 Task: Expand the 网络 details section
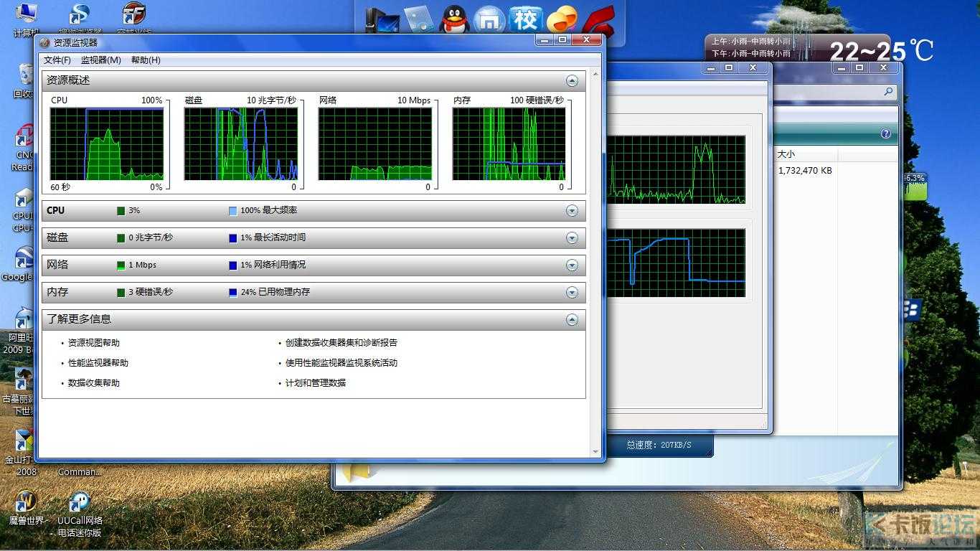[x=572, y=265]
